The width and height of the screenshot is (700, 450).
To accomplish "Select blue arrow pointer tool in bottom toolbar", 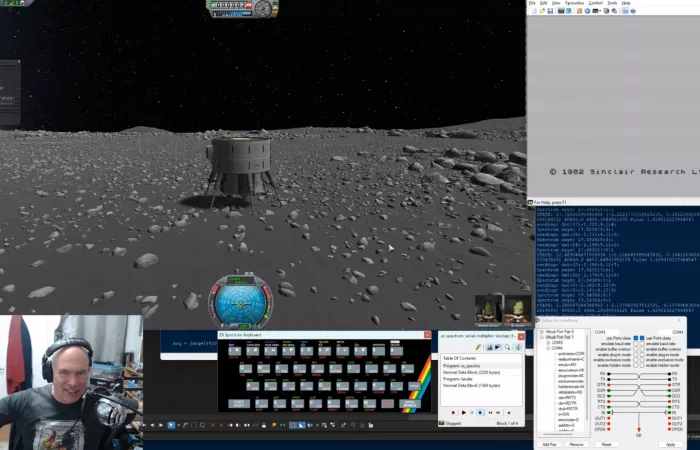I will pyautogui.click(x=171, y=425).
